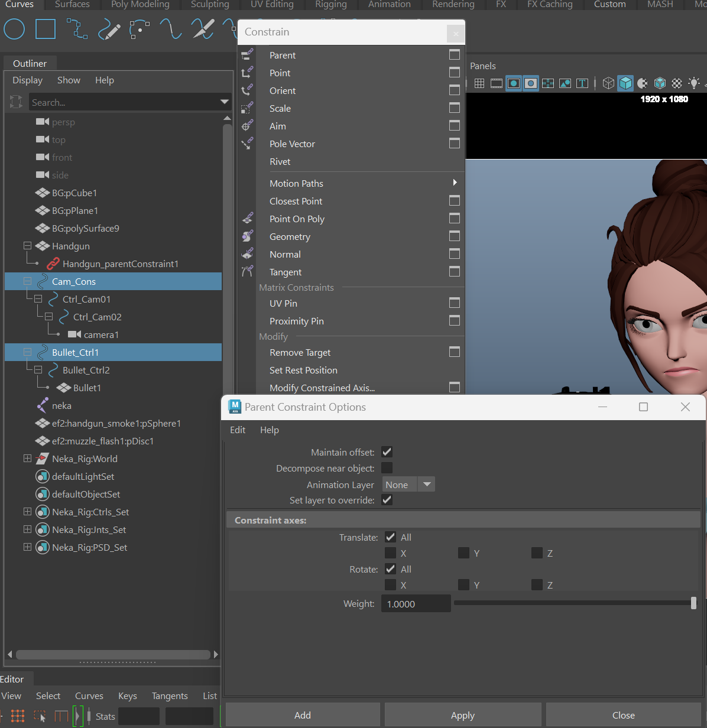Click the Geometry constraint icon in menu

(x=247, y=236)
